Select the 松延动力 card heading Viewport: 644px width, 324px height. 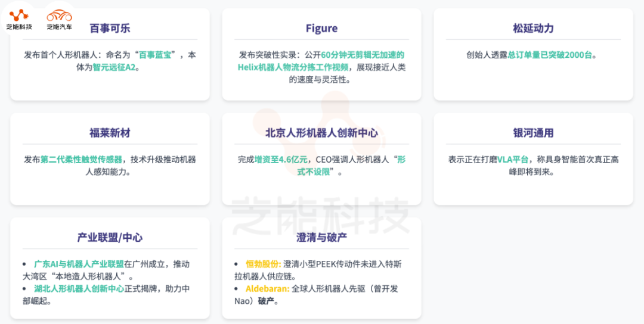533,29
